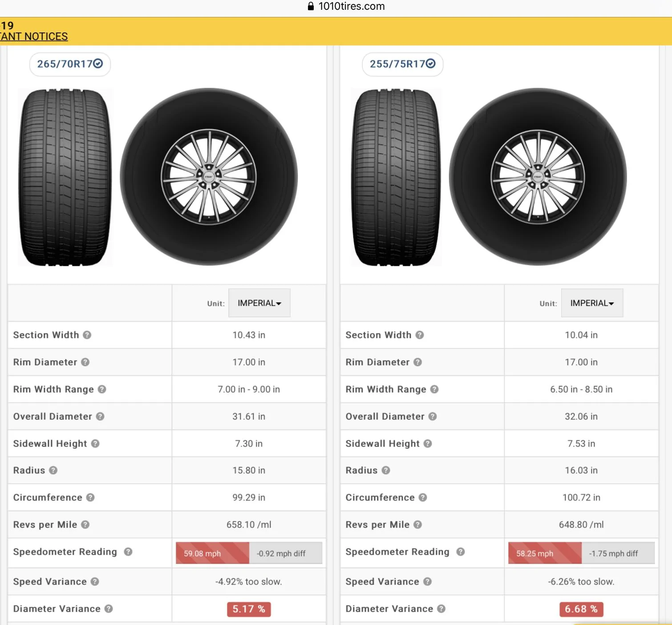
Task: Click the -0.92 mph diff value
Action: pos(281,553)
